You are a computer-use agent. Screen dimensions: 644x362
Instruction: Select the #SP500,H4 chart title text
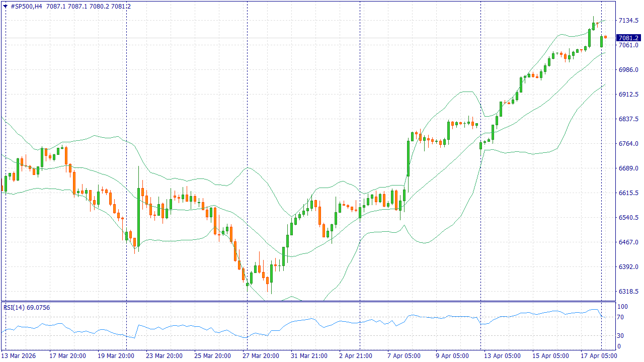pos(27,7)
